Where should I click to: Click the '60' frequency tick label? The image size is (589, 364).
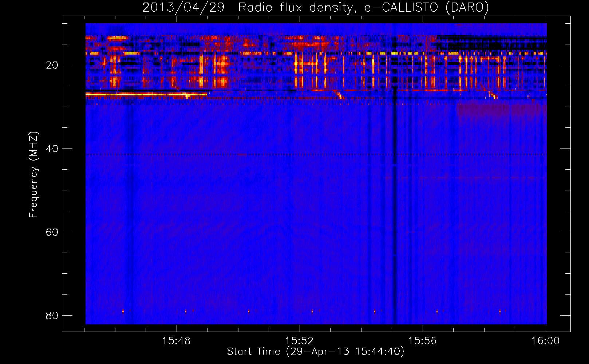pyautogui.click(x=52, y=232)
